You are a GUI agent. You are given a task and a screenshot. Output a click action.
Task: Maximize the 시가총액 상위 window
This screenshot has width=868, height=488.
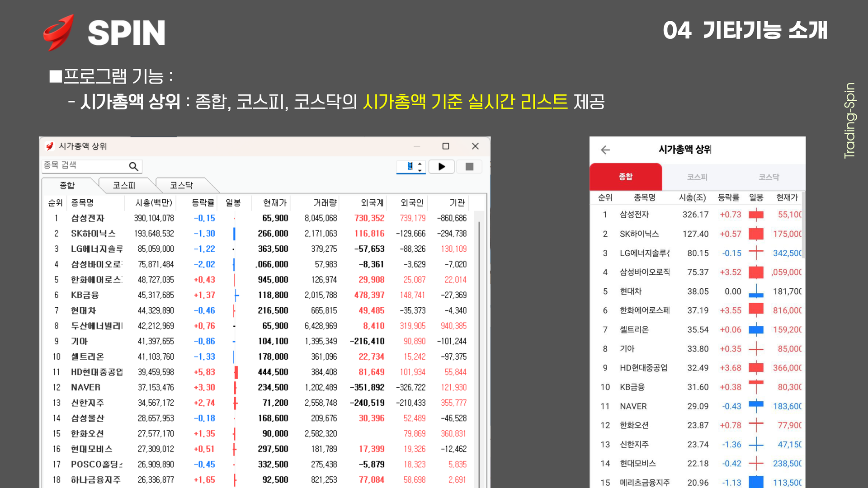446,146
